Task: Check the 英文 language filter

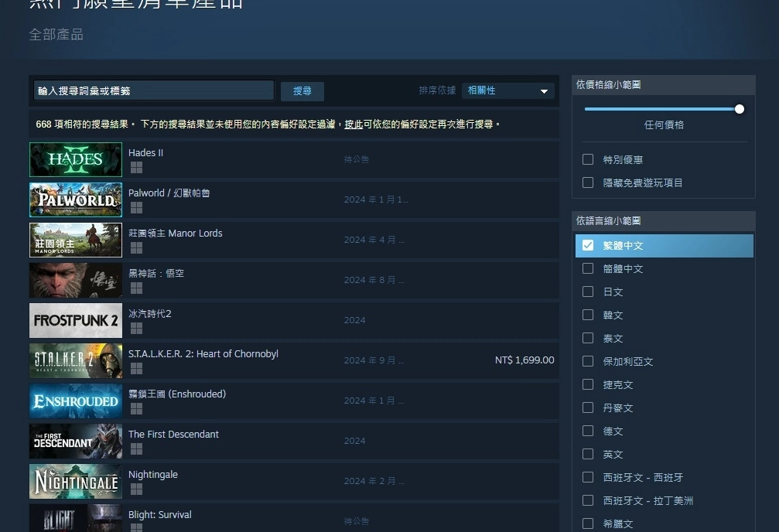Action: point(588,454)
